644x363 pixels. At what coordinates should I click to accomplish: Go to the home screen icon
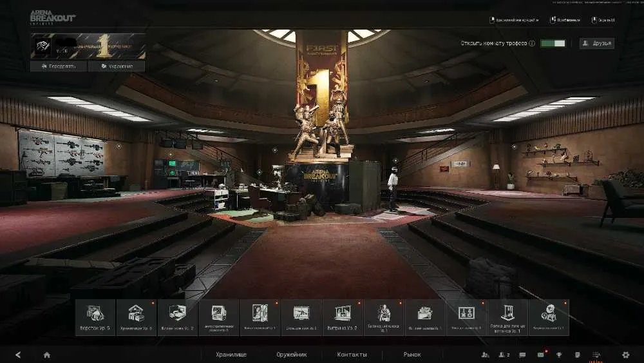[47, 355]
